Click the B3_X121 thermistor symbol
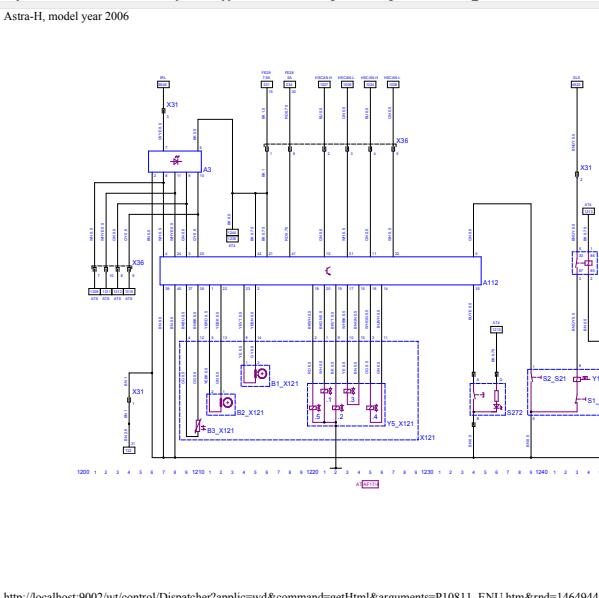Viewport: 599px width, 598px height. click(199, 426)
